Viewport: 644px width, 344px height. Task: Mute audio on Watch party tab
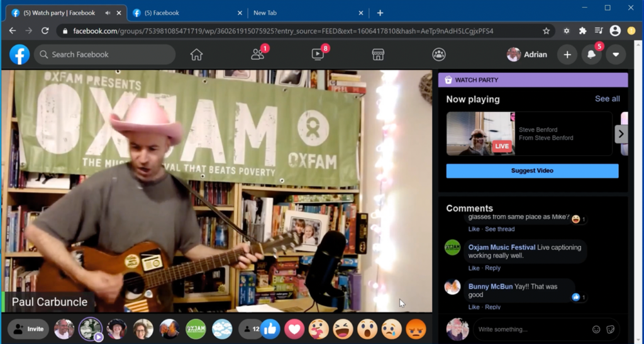[108, 13]
